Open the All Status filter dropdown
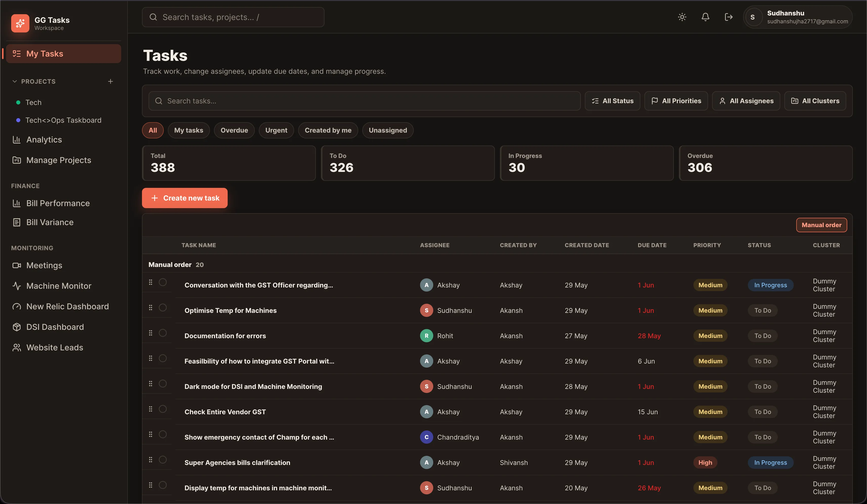 [x=612, y=101]
